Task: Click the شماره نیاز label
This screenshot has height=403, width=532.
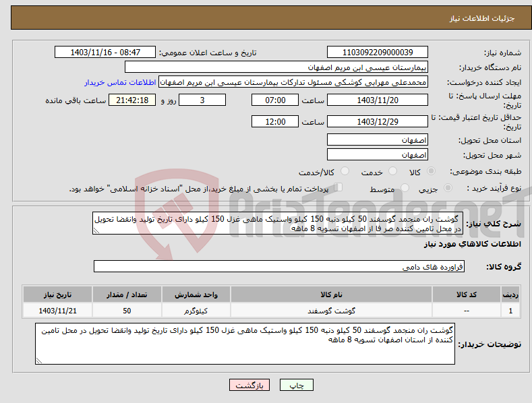Action: (502, 53)
